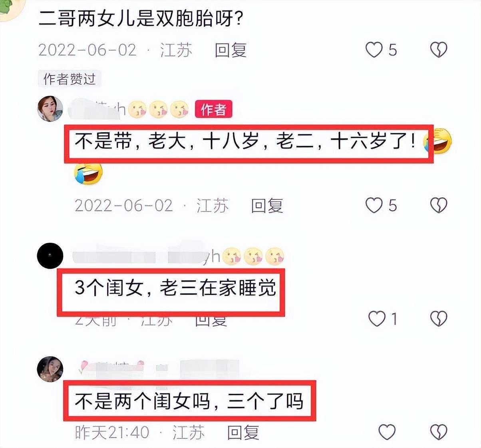The image size is (481, 448).
Task: Open the author's avatar profile
Action: pos(50,109)
